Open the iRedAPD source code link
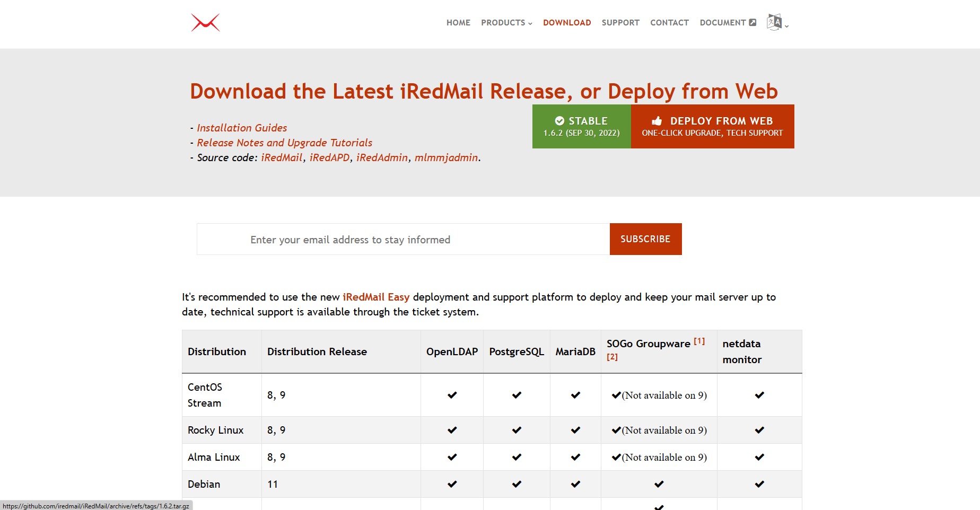 329,157
